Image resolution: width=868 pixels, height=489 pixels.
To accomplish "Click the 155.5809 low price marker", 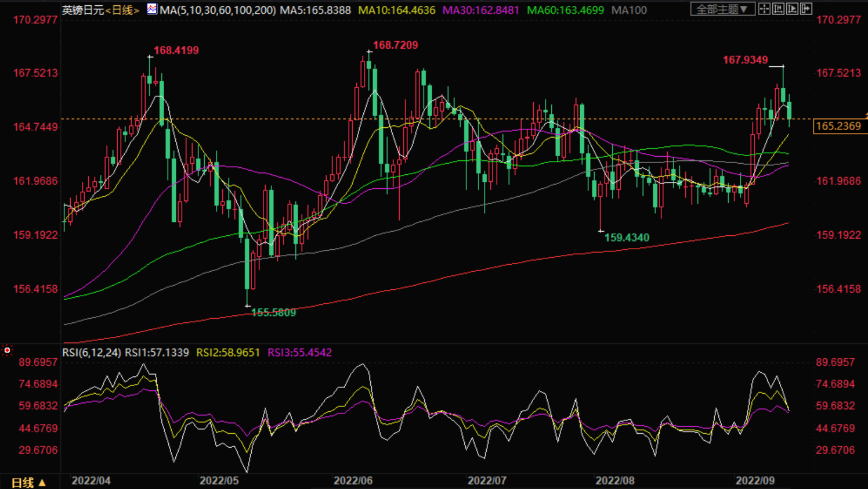I will coord(273,312).
